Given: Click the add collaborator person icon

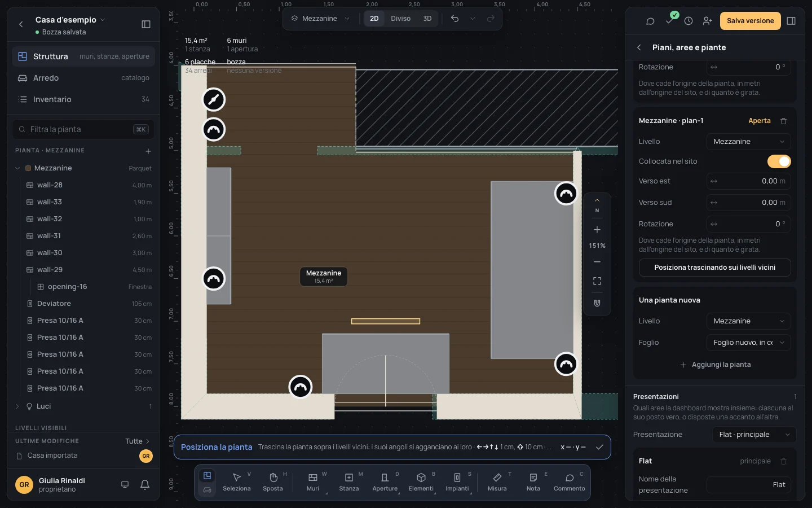Looking at the screenshot, I should click(708, 21).
